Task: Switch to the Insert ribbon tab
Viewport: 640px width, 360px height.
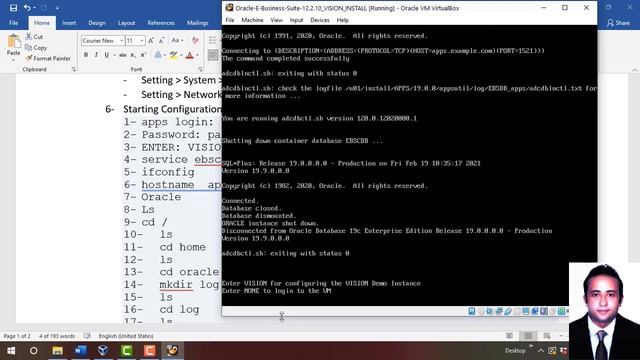Action: pos(69,23)
